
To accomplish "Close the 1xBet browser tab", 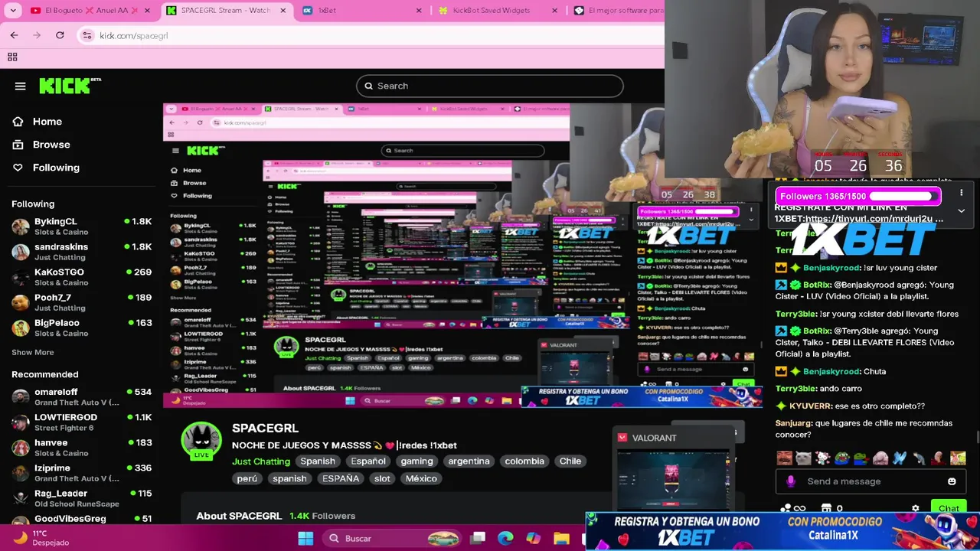I will point(419,11).
